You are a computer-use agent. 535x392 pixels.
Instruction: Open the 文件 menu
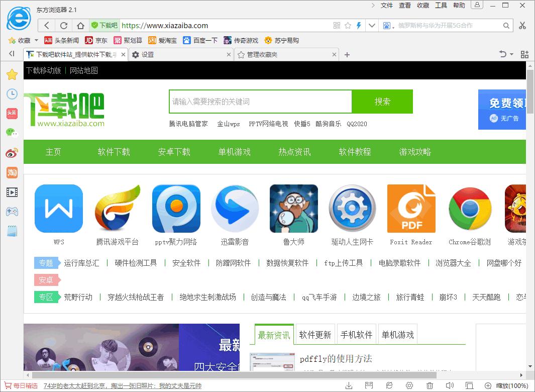point(387,5)
